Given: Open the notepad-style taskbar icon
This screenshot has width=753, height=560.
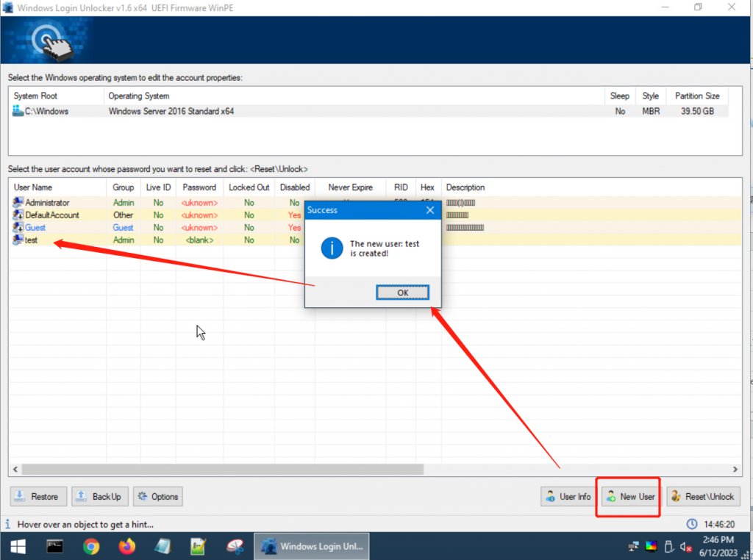Looking at the screenshot, I should (163, 546).
